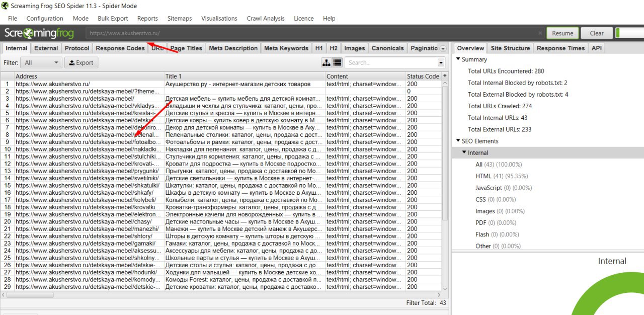The width and height of the screenshot is (644, 315).
Task: Switch to the H1 tab
Action: tap(319, 48)
